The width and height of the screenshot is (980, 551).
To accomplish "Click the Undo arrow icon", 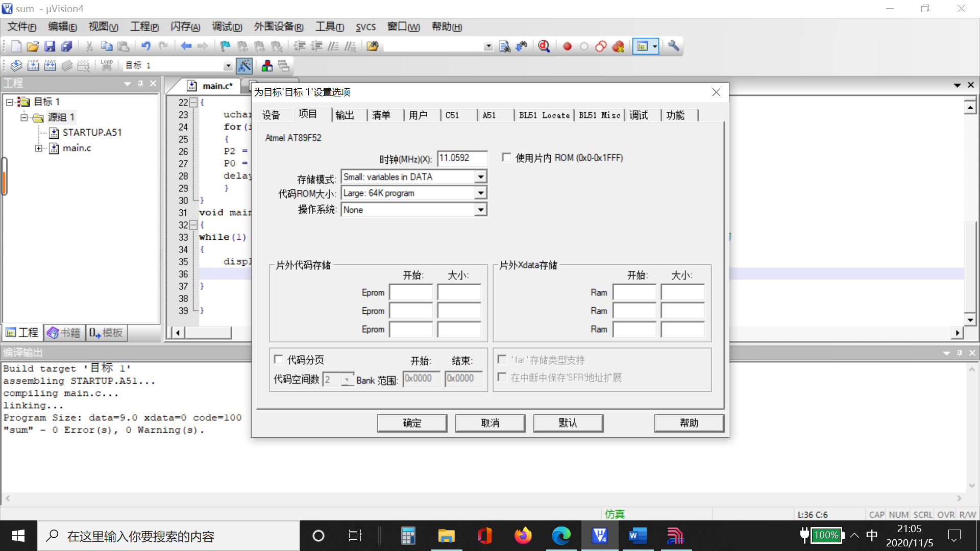I will [146, 46].
